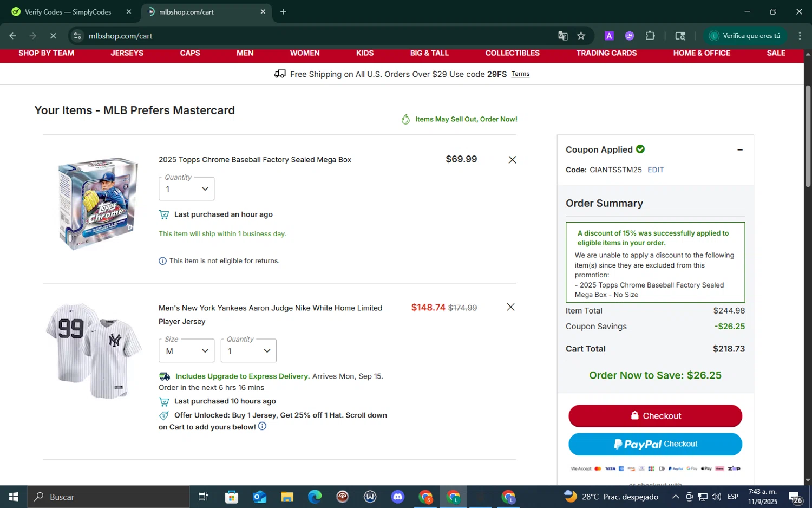Close the mlbshop.com/cart tab
Viewport: 812px width, 508px height.
tap(263, 11)
